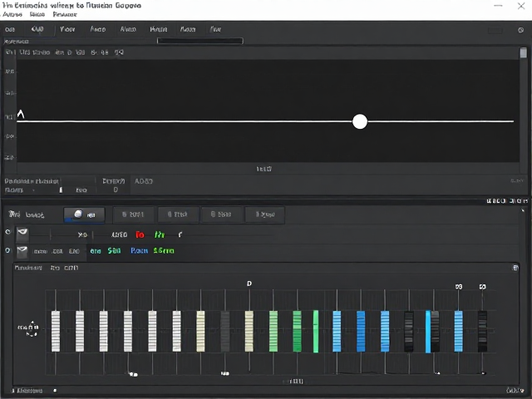532x399 pixels.
Task: Adjust the narrow bright green fader
Action: pyautogui.click(x=316, y=331)
